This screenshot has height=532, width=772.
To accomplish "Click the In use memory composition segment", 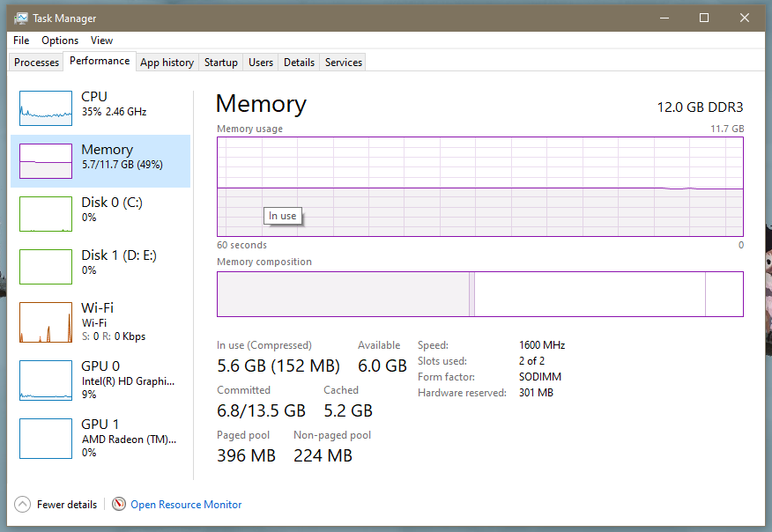I will click(344, 293).
